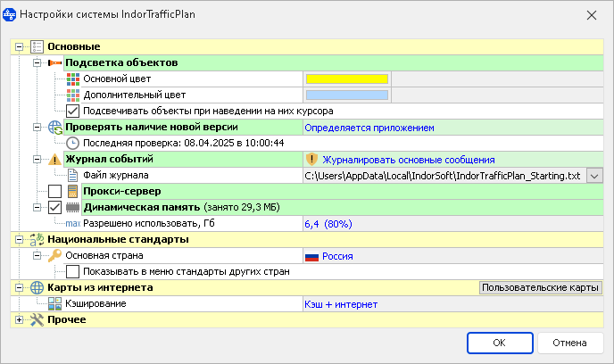Click the Отмена button

[x=569, y=343]
